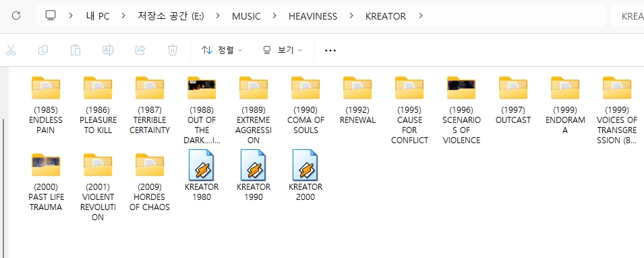The width and height of the screenshot is (644, 258).
Task: Select the (1988) OUT OF THE DARK folder icon
Action: tap(202, 88)
